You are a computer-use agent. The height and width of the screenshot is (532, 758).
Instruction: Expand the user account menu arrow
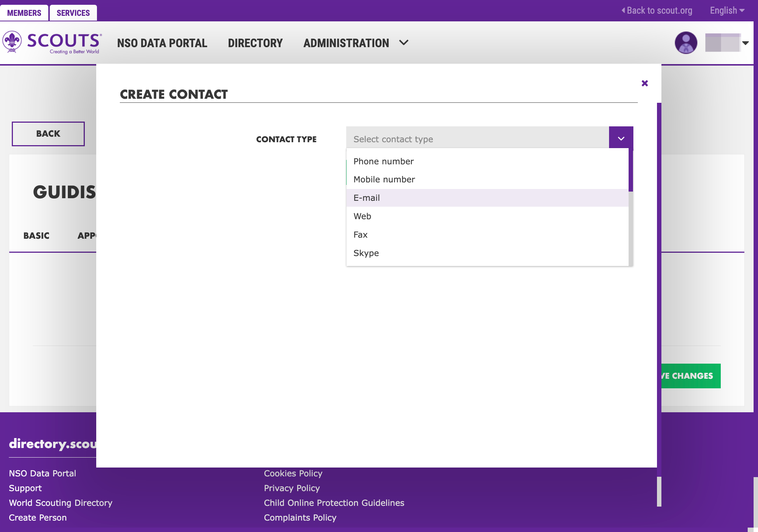745,43
